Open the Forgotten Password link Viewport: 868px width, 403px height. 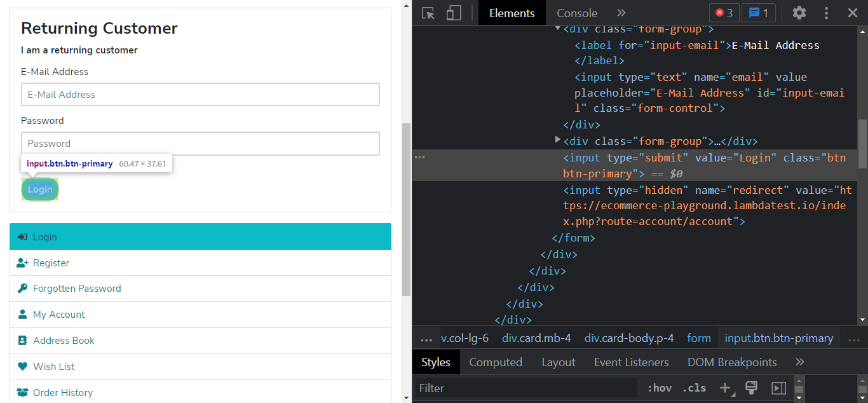click(x=77, y=289)
